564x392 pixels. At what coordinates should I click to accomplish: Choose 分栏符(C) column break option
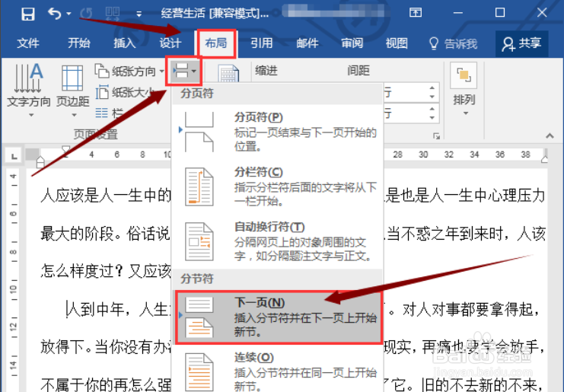point(277,186)
